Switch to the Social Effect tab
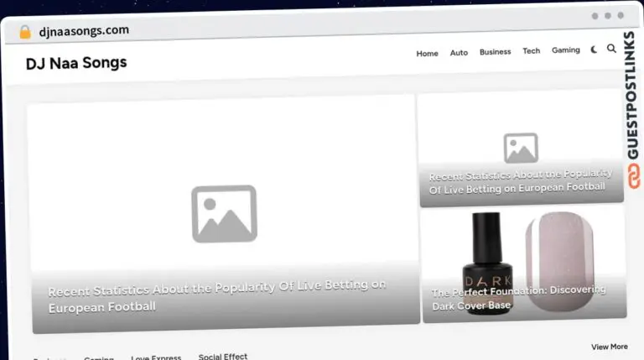The width and height of the screenshot is (644, 360). click(x=223, y=357)
